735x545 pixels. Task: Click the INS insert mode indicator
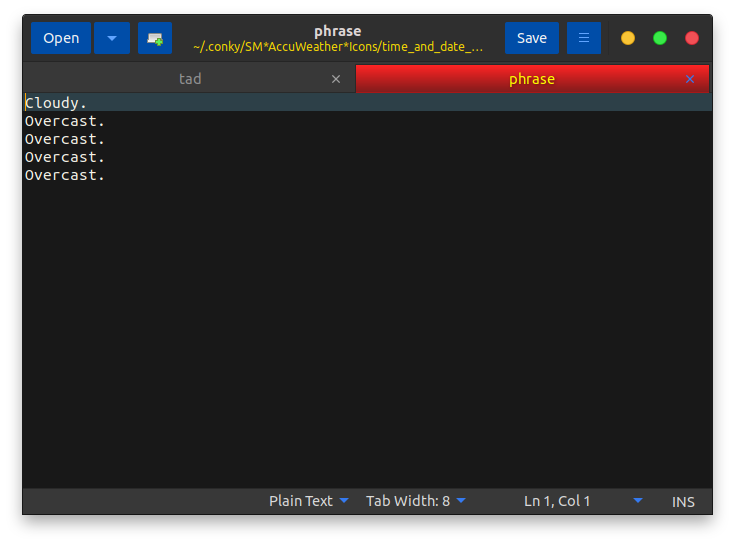coord(683,502)
